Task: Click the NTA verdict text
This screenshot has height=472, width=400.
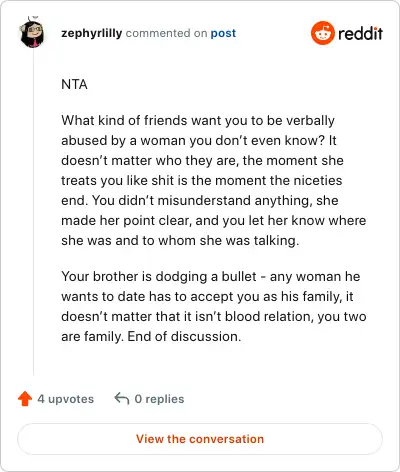Action: (x=74, y=84)
